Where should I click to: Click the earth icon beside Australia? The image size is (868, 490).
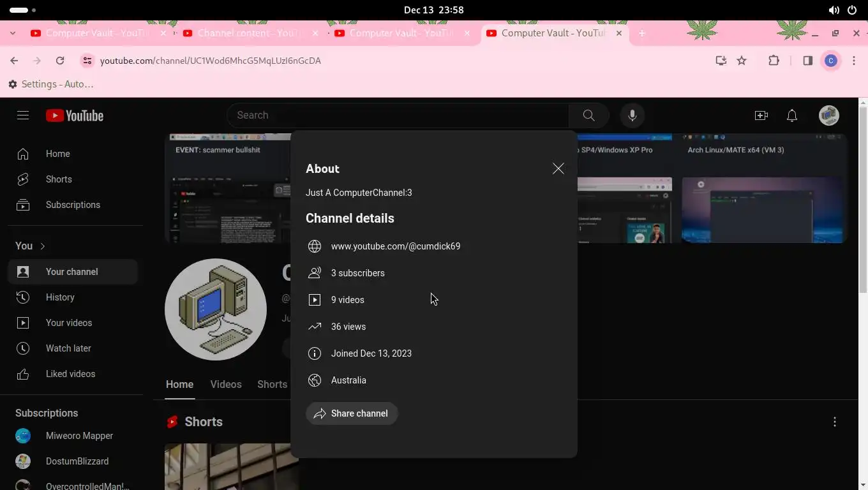pos(315,380)
